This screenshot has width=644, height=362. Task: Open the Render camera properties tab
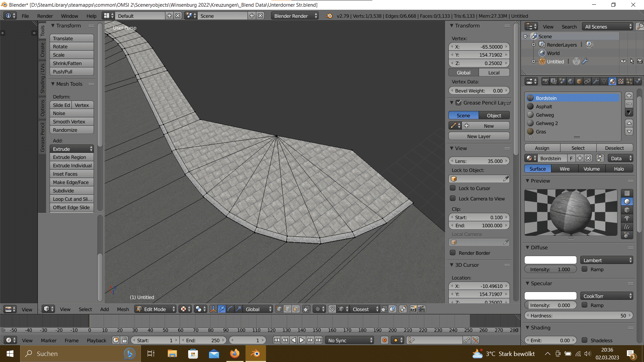(x=546, y=81)
